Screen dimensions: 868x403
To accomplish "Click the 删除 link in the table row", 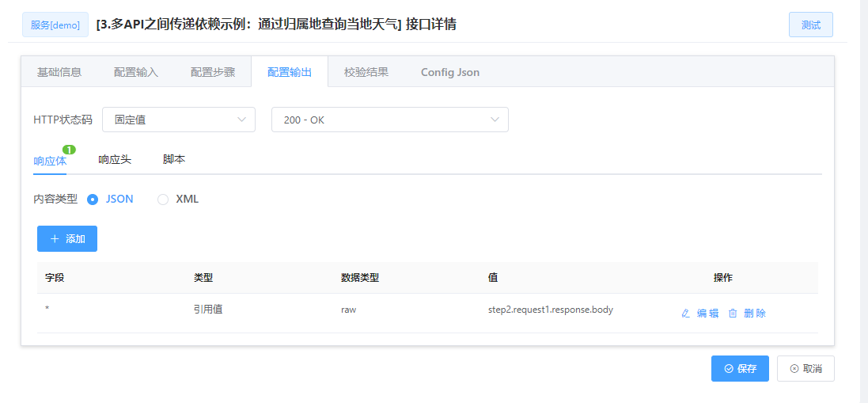I will pyautogui.click(x=755, y=314).
